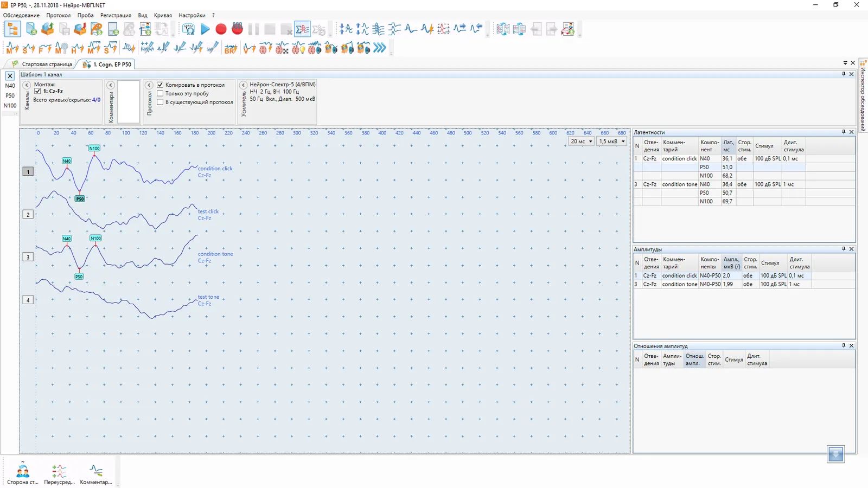Select trace number 1 button
Image resolution: width=868 pixels, height=488 pixels.
point(28,171)
